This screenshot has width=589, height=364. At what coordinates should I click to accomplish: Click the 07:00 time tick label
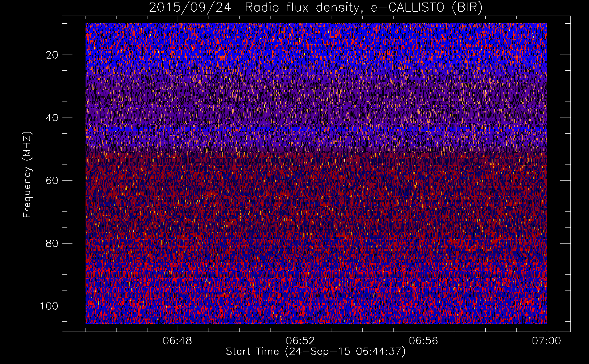[x=546, y=341]
